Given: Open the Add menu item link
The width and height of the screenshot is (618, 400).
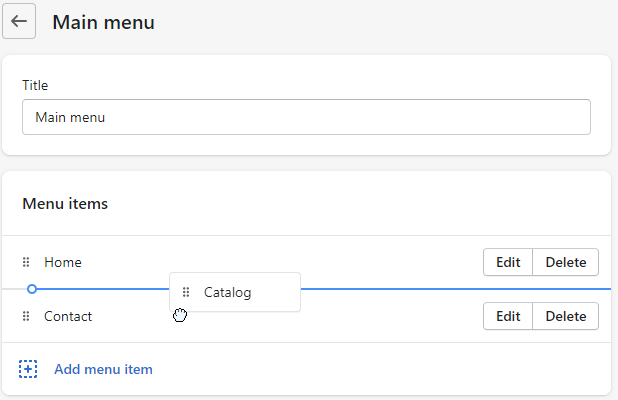Looking at the screenshot, I should 103,369.
